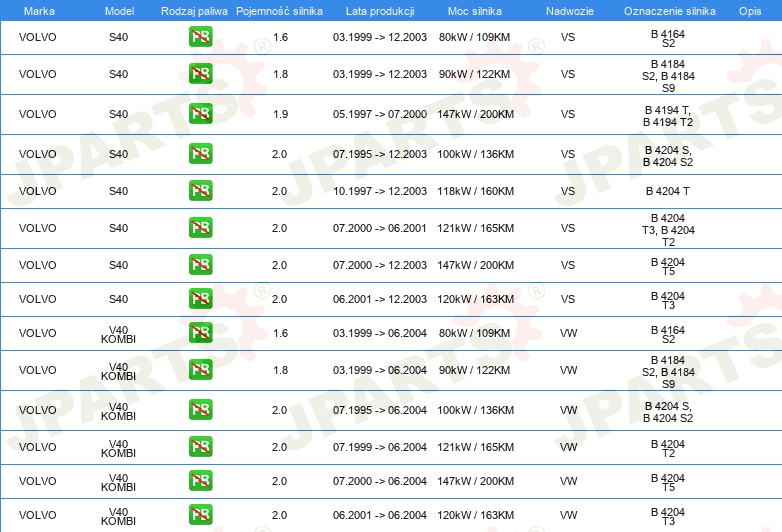Viewport: 782px width, 532px height.
Task: Click the B 4194 T engine code cell
Action: (668, 115)
